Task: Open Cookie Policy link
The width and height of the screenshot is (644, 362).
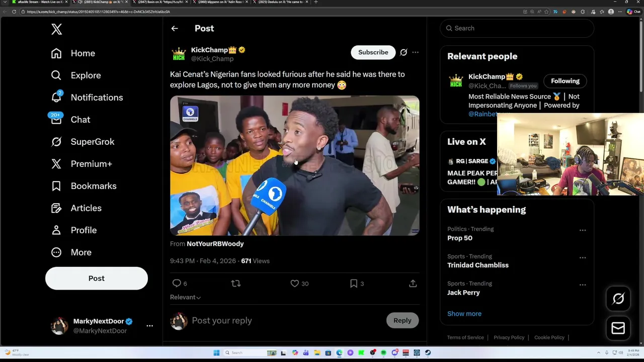Action: [549, 337]
